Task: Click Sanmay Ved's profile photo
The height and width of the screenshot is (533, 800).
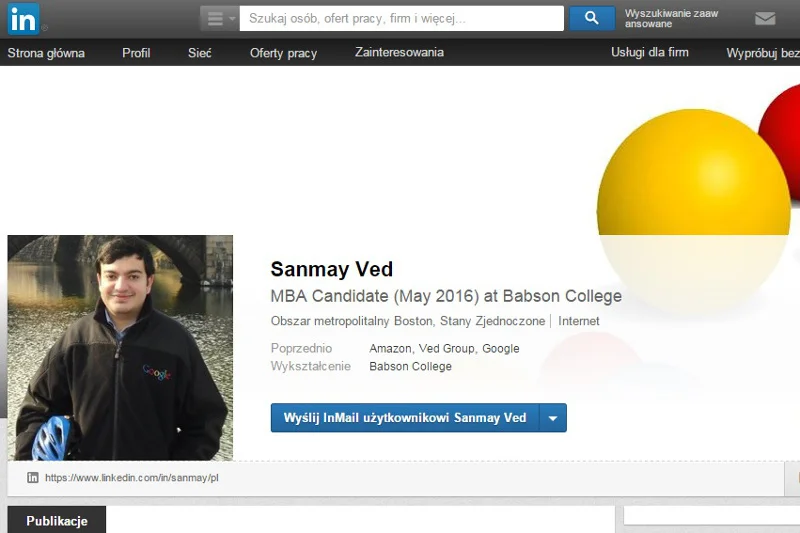Action: pos(120,348)
